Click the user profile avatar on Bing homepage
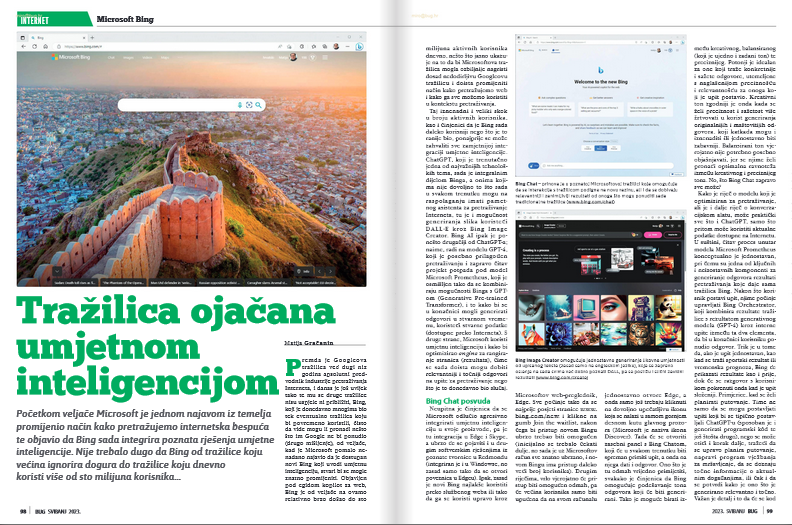 [293, 57]
